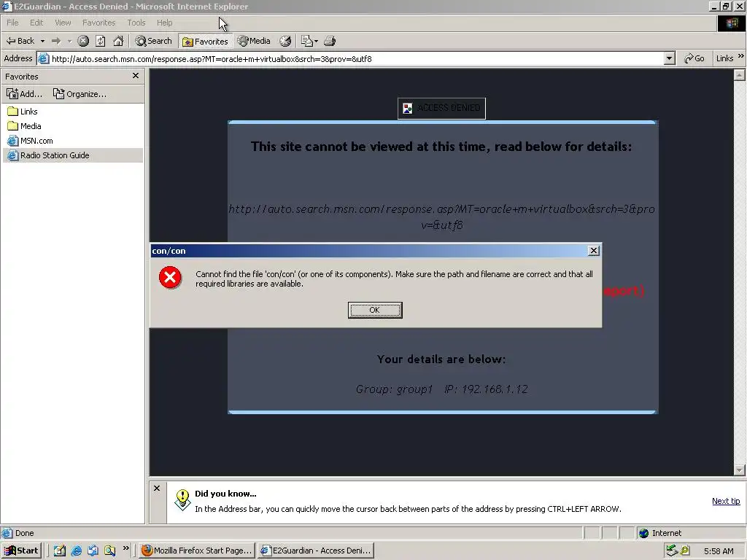Click the second system tray icon
This screenshot has height=560, width=747.
685,551
